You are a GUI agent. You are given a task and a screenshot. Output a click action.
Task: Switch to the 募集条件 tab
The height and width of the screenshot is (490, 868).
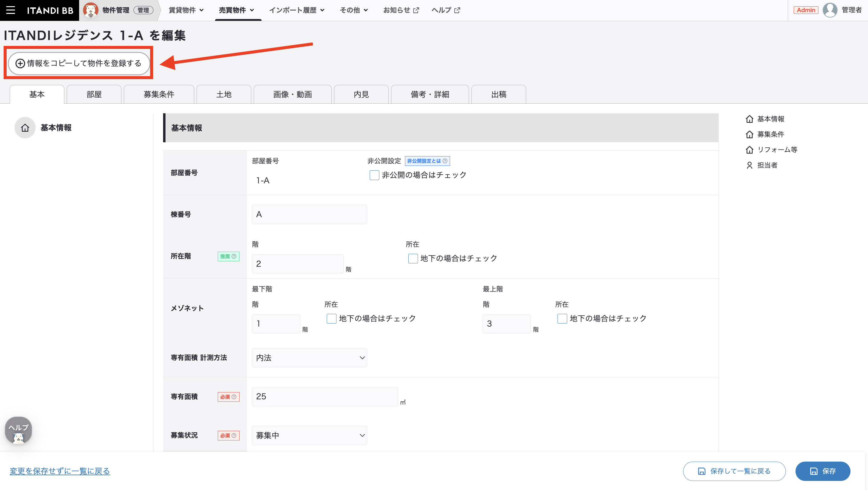click(159, 94)
